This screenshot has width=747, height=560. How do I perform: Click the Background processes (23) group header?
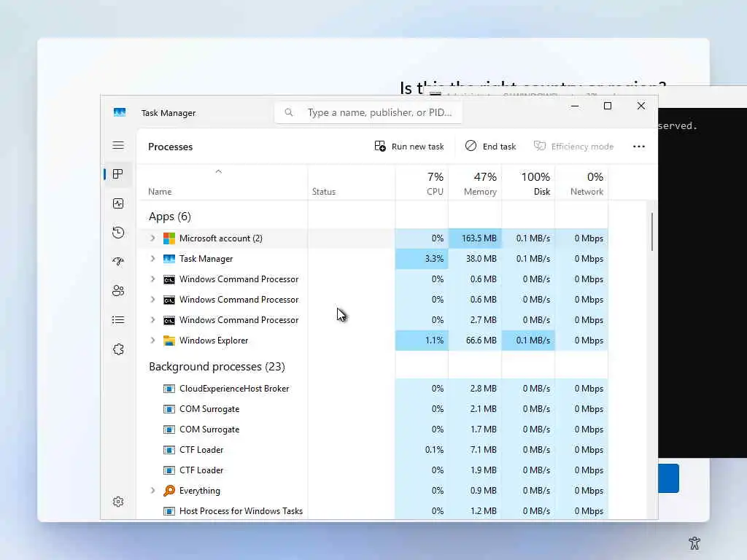coord(217,366)
